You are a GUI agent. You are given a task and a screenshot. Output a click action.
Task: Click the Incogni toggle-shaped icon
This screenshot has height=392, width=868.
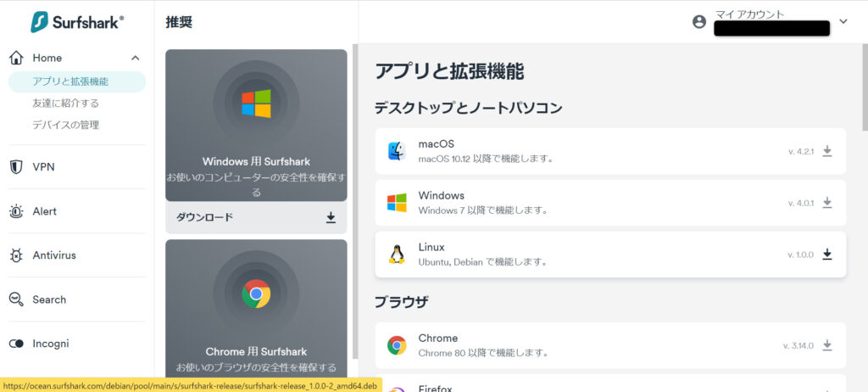point(17,344)
